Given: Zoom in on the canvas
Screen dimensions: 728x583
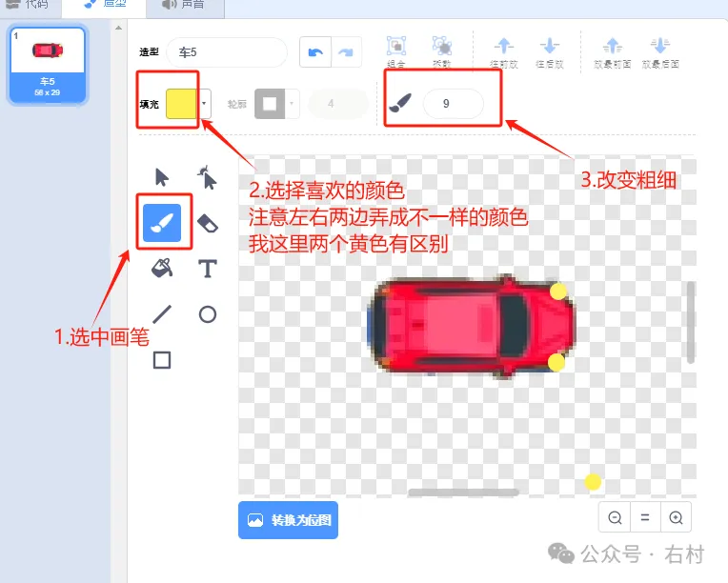Looking at the screenshot, I should [676, 517].
